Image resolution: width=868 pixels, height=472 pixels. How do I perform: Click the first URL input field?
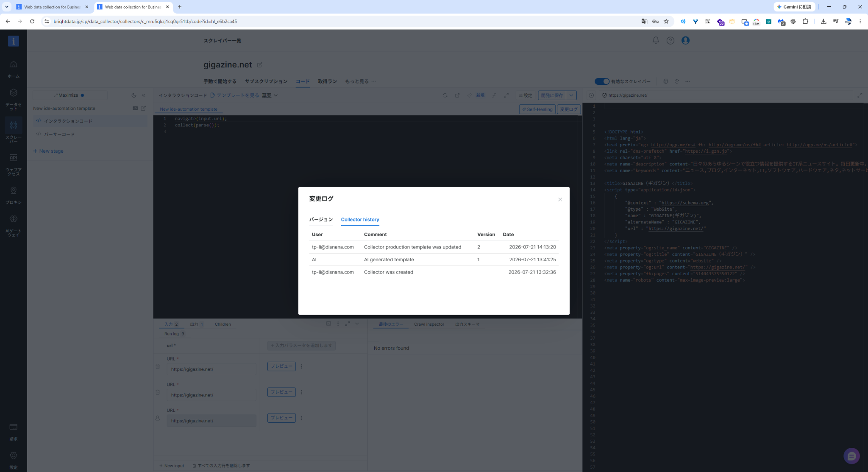click(x=211, y=369)
